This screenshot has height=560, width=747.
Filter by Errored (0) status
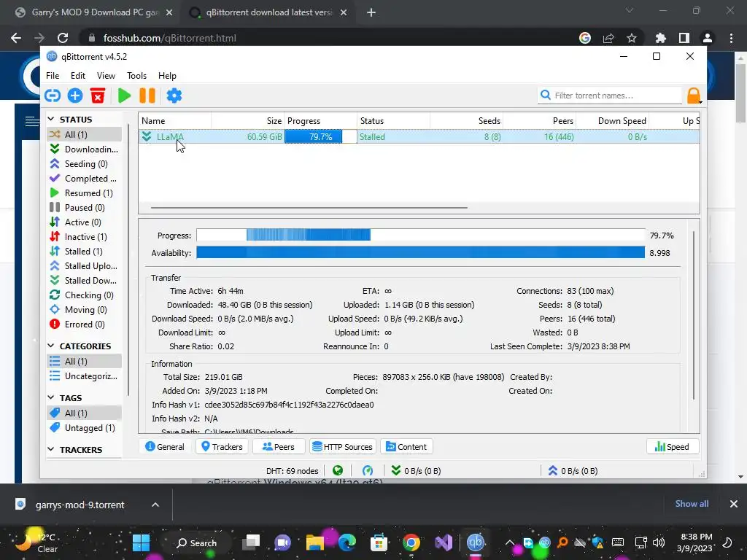pyautogui.click(x=85, y=324)
